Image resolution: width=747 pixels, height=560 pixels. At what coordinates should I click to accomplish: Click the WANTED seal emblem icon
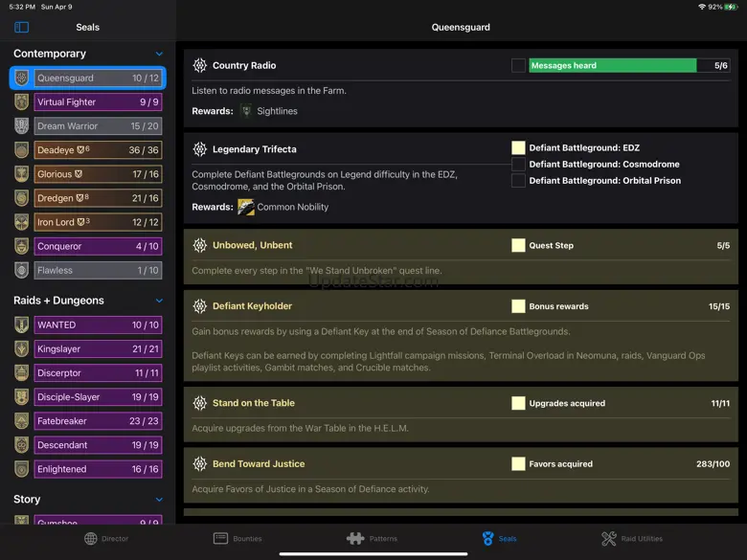(x=21, y=325)
